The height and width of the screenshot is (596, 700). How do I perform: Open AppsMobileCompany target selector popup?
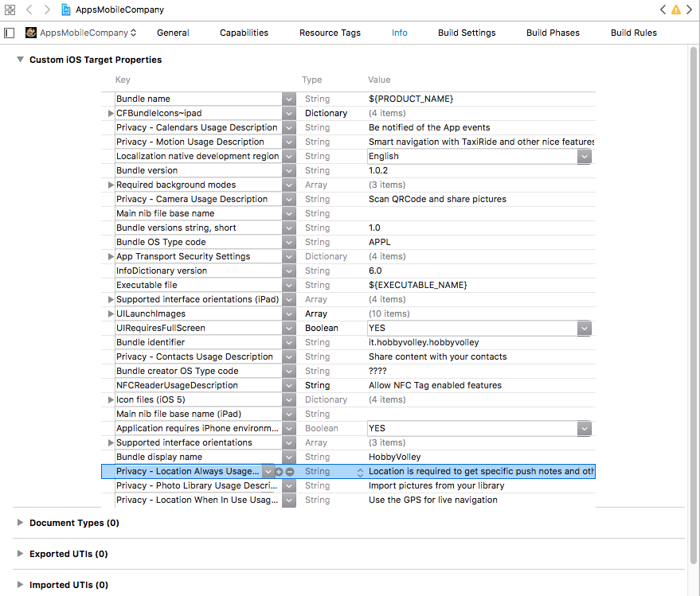(x=81, y=33)
